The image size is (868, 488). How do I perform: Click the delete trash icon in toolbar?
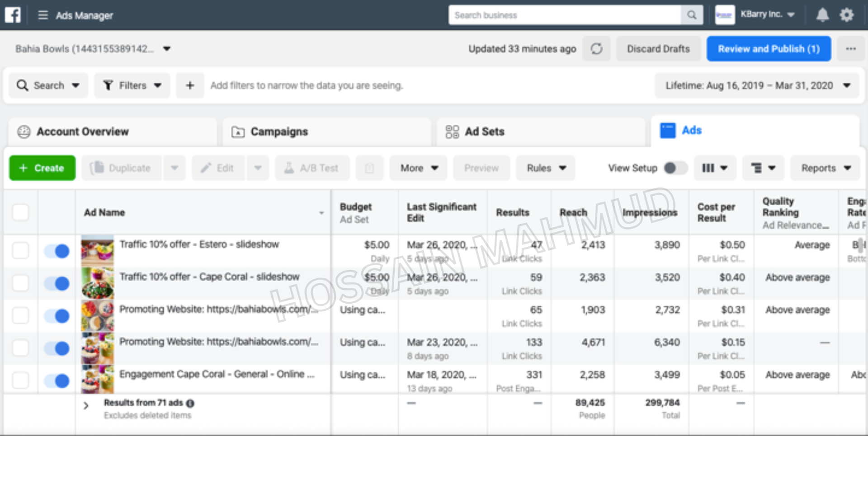[x=369, y=168]
